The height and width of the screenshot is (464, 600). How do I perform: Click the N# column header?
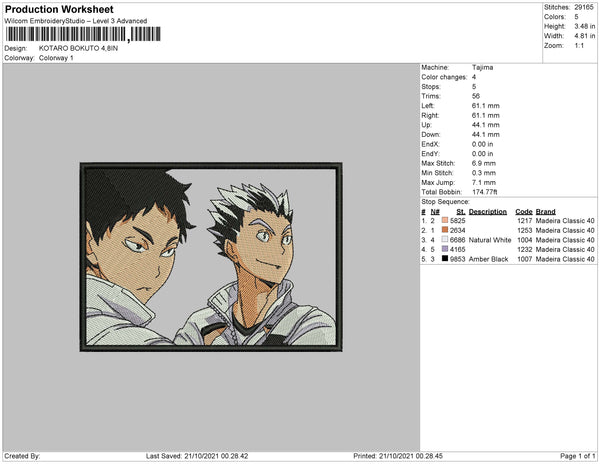(x=435, y=212)
